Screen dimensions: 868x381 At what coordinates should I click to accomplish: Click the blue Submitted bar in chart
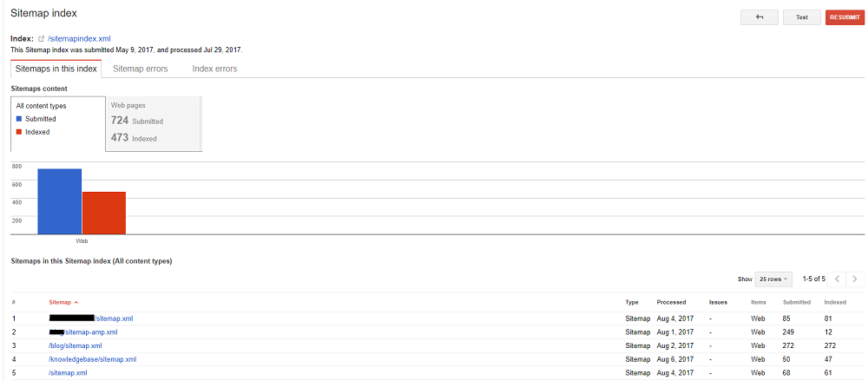pyautogui.click(x=60, y=201)
